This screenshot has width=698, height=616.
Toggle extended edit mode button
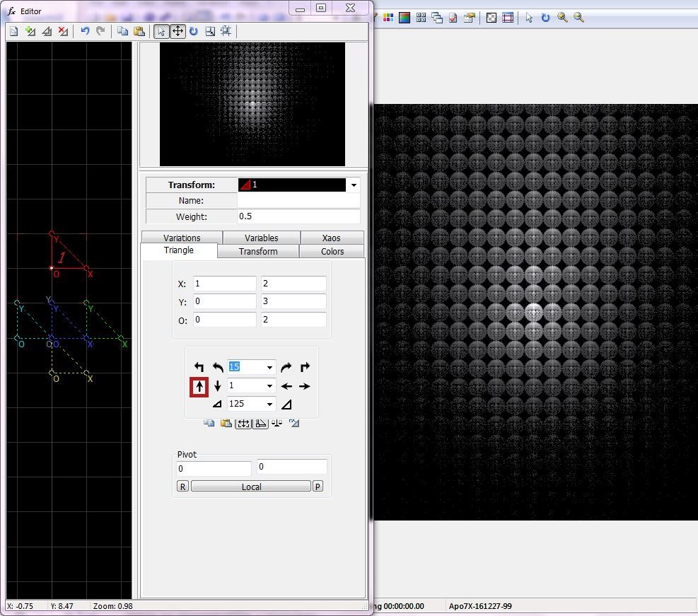click(243, 423)
